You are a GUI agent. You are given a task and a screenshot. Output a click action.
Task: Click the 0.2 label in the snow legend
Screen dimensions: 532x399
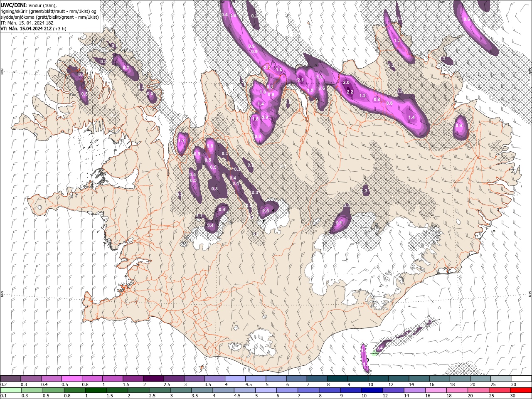pos(3,385)
